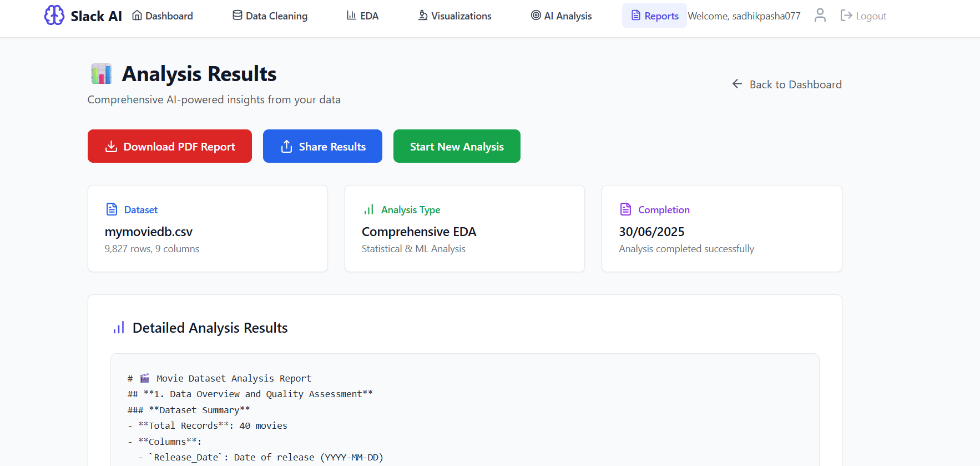Open the EDA section
The image size is (980, 466).
[362, 16]
